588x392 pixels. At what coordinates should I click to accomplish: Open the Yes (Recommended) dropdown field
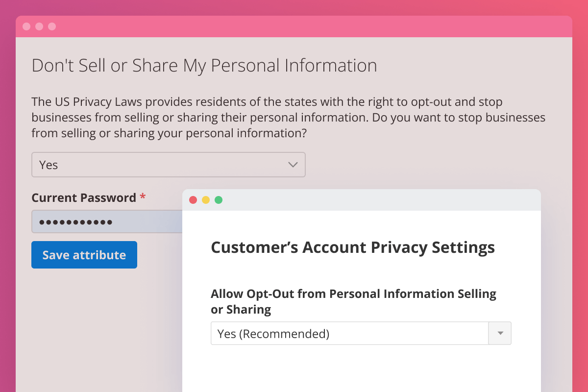(x=349, y=334)
